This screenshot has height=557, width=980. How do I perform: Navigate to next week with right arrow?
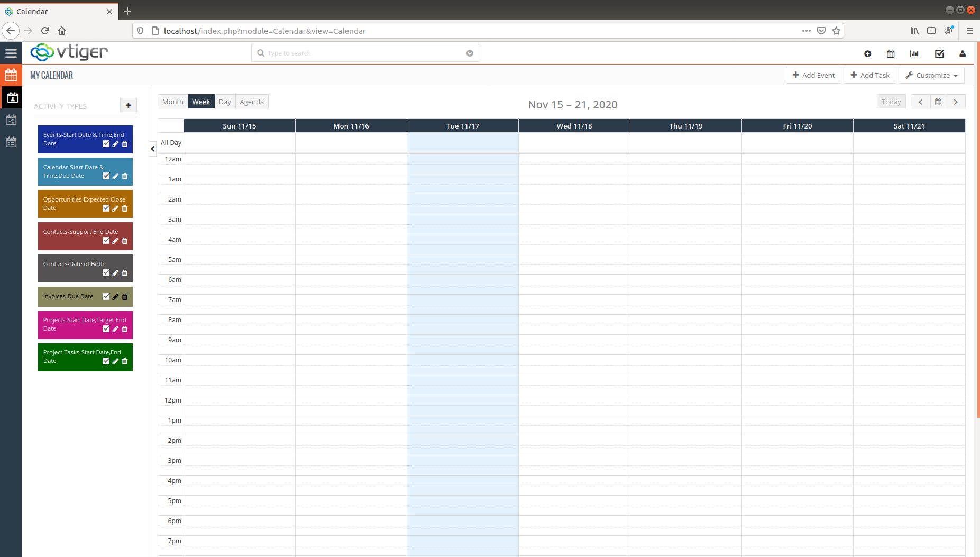coord(955,101)
